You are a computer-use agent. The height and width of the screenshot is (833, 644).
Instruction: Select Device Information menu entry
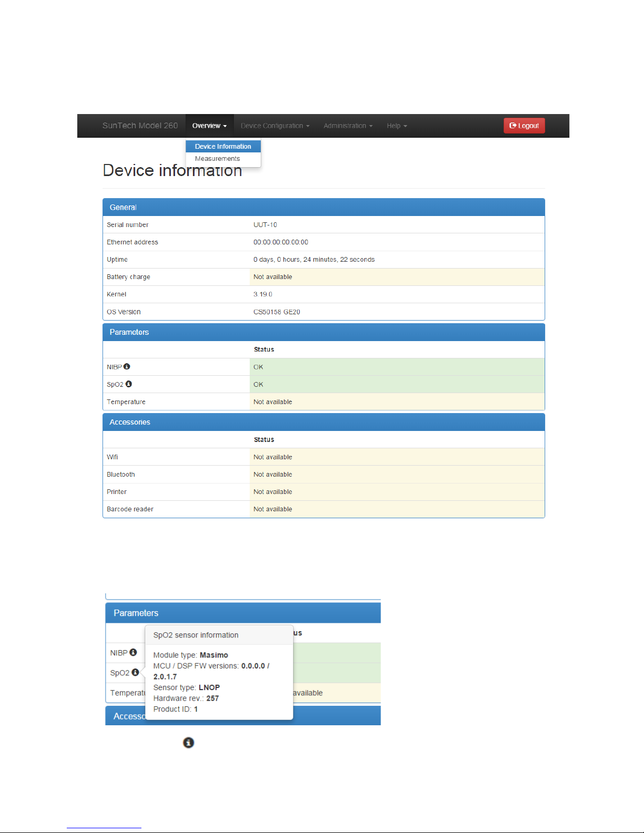pyautogui.click(x=223, y=146)
